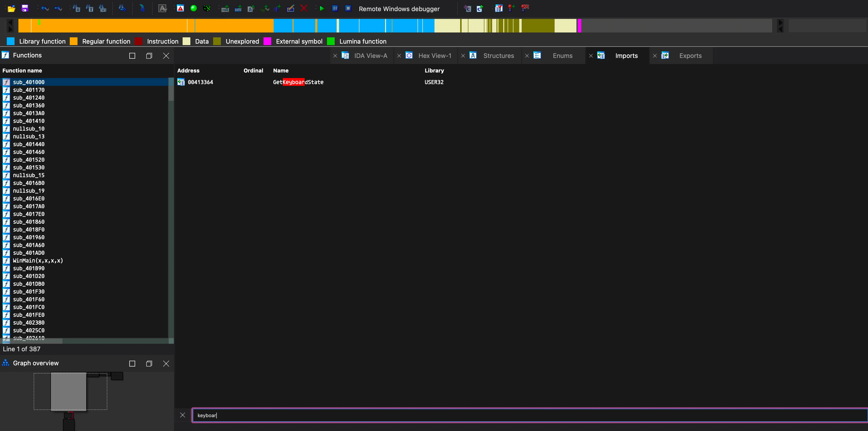Close the Exports tab
This screenshot has height=431, width=868.
(655, 56)
